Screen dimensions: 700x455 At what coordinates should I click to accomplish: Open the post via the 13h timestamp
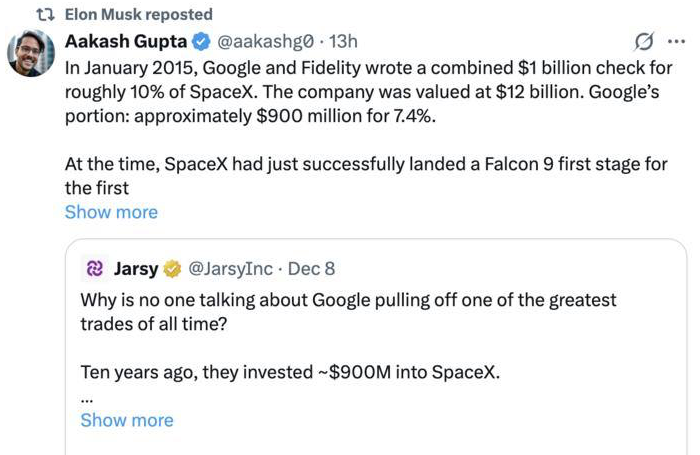tap(343, 42)
